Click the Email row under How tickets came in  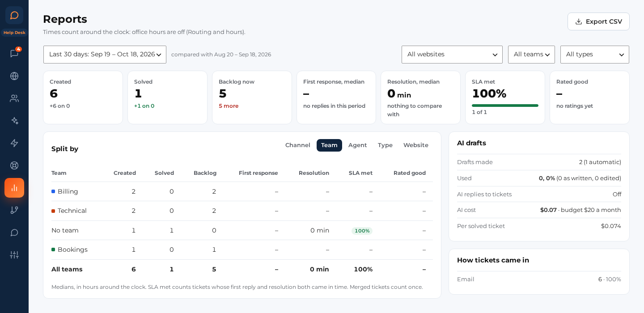539,279
